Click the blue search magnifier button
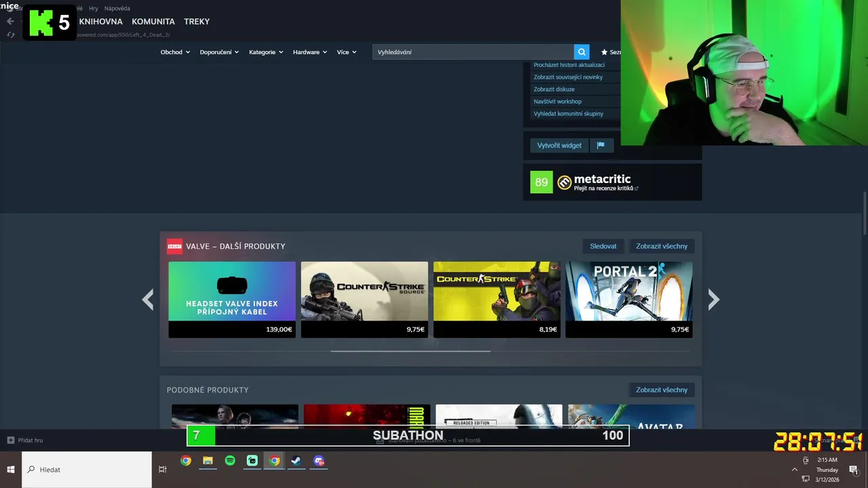The image size is (868, 488). pos(581,52)
